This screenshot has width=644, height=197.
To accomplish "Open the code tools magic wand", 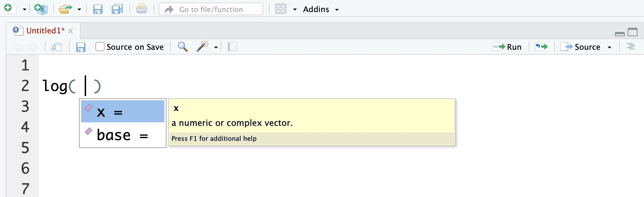I will 202,47.
